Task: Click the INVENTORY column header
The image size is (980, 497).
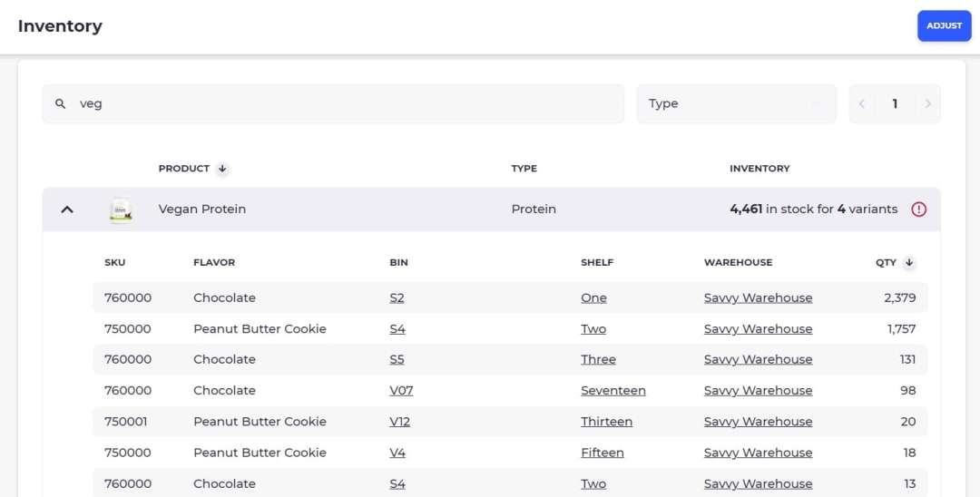Action: pyautogui.click(x=759, y=169)
